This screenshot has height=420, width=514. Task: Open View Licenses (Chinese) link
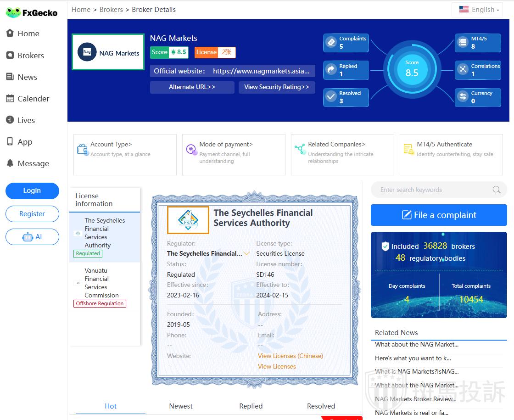pyautogui.click(x=290, y=356)
